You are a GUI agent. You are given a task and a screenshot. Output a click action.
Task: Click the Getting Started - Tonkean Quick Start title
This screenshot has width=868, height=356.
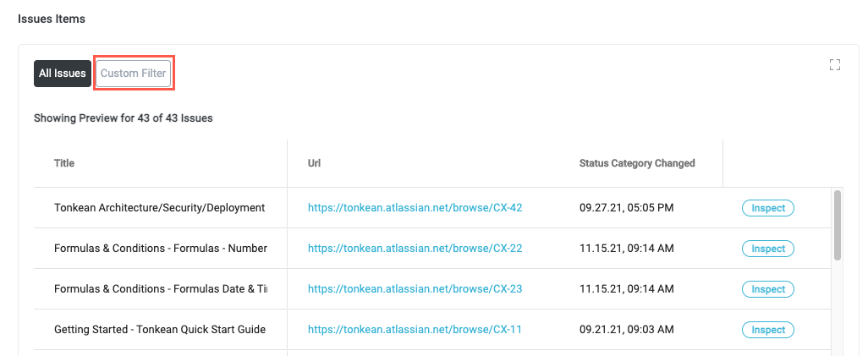[159, 330]
